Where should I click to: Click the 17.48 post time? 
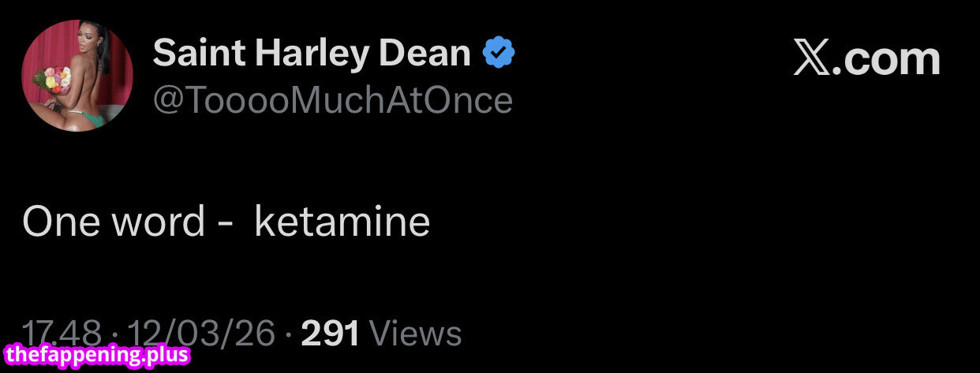(62, 333)
